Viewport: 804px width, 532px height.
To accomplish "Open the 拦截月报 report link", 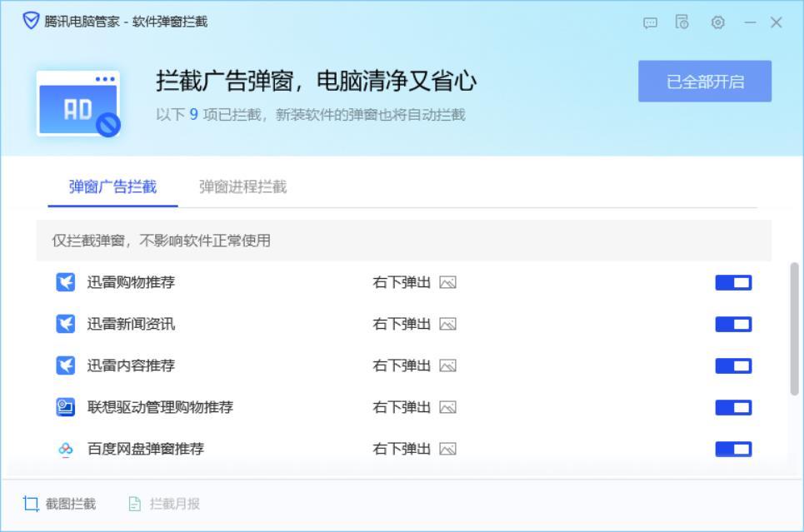I will [175, 504].
